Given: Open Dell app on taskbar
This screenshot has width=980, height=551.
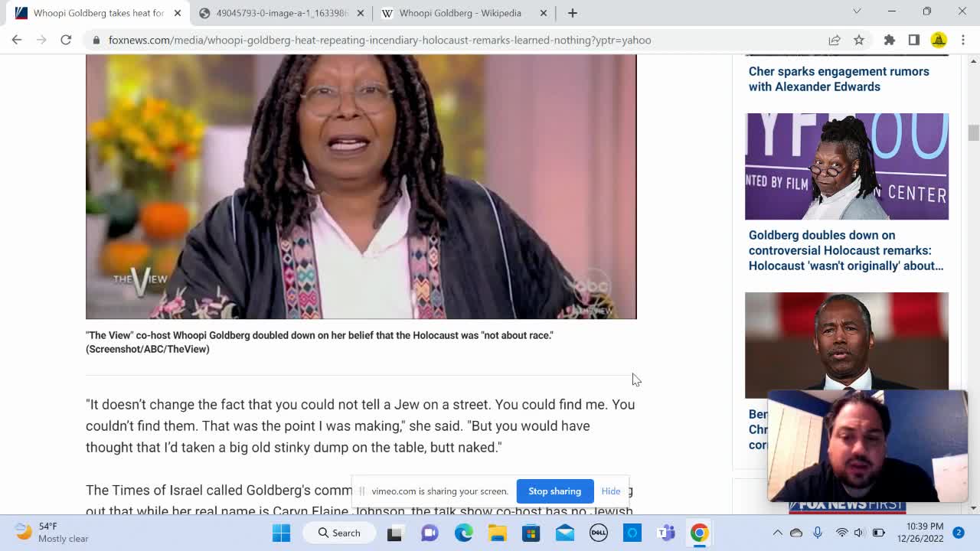Looking at the screenshot, I should [599, 533].
